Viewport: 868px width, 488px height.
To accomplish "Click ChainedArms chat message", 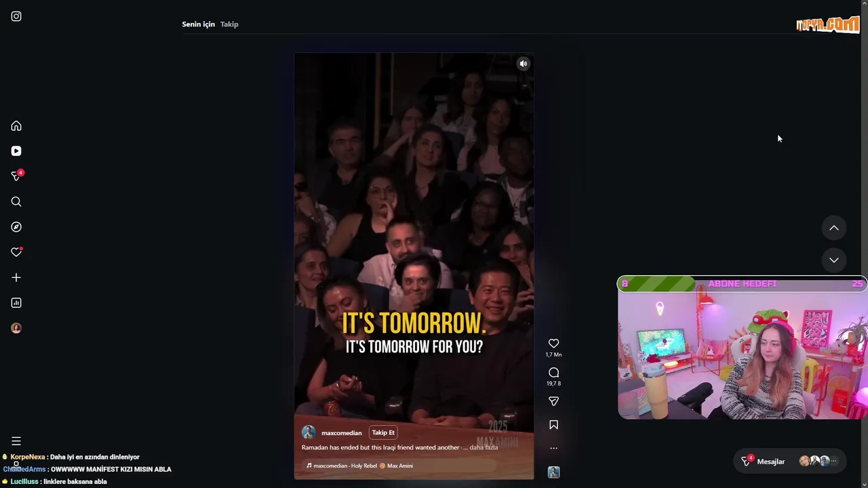I will point(87,469).
